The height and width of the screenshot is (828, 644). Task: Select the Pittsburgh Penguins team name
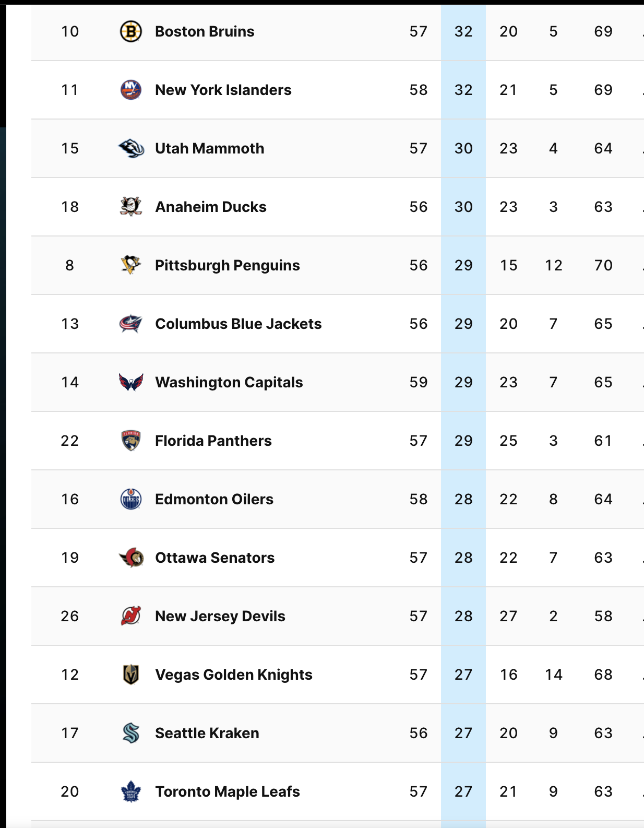(227, 266)
